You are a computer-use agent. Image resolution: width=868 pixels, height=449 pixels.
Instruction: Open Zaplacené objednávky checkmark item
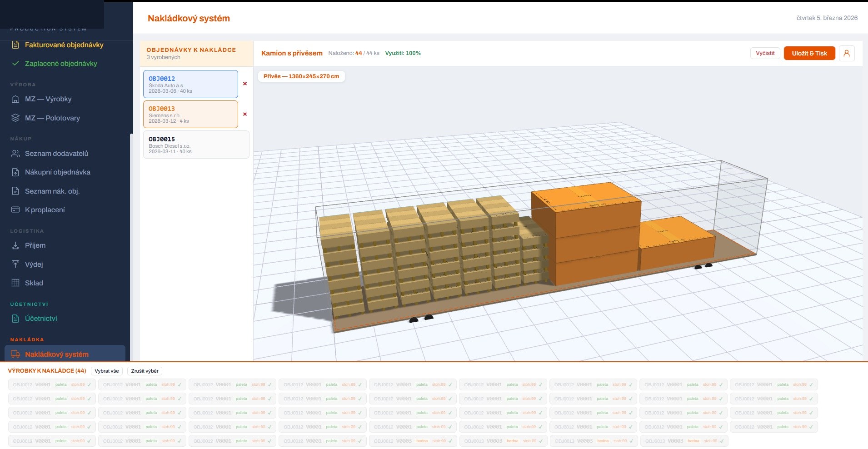pyautogui.click(x=61, y=64)
